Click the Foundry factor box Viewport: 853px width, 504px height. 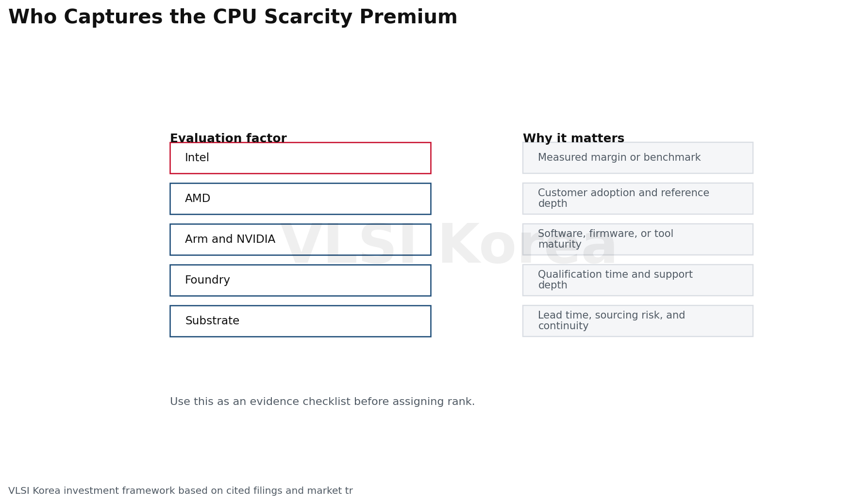pos(300,280)
